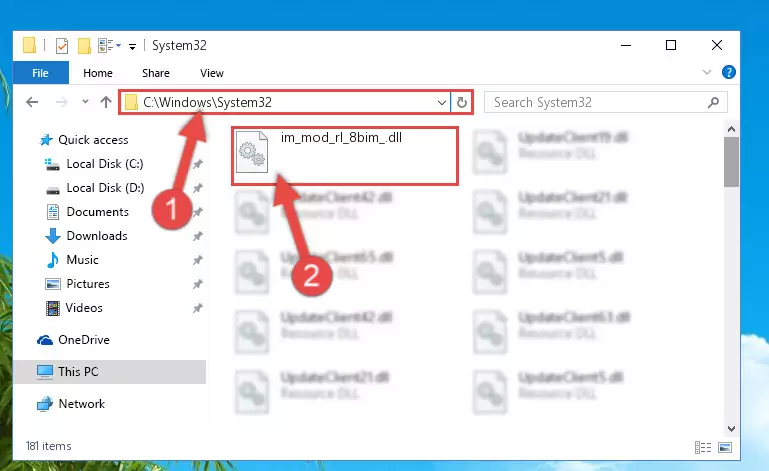Open Local Disk (C:) in sidebar

pyautogui.click(x=105, y=164)
